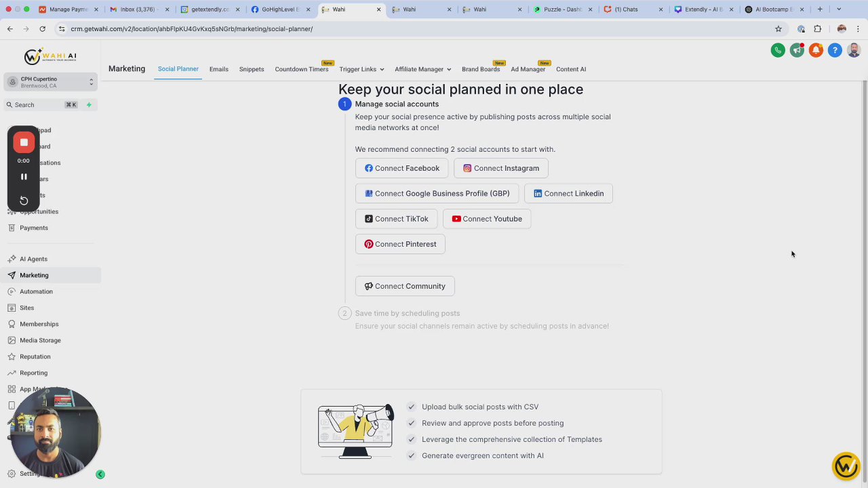Open the Snippets tab
Image resolution: width=868 pixels, height=488 pixels.
click(x=252, y=69)
